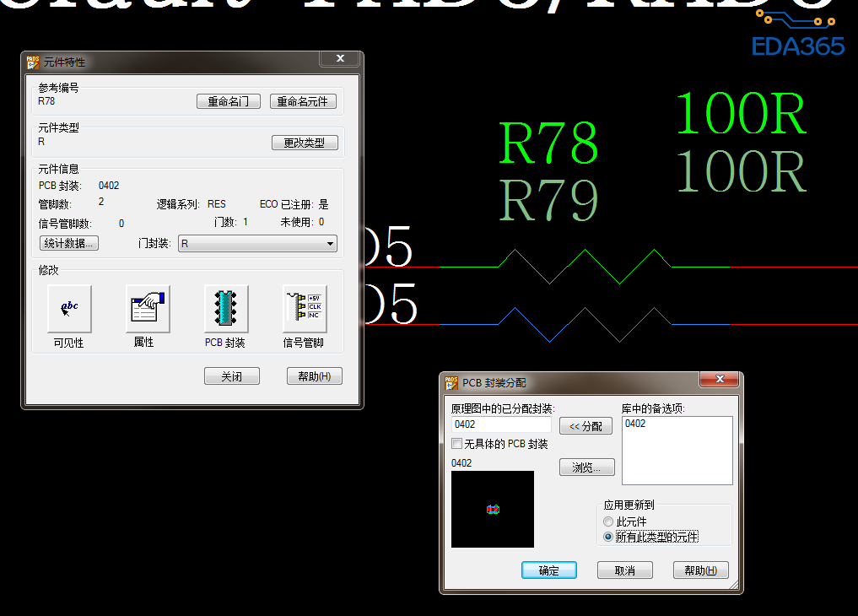This screenshot has width=858, height=616.
Task: Enable 无具体的 PCB 封装 checkbox
Action: click(x=456, y=443)
